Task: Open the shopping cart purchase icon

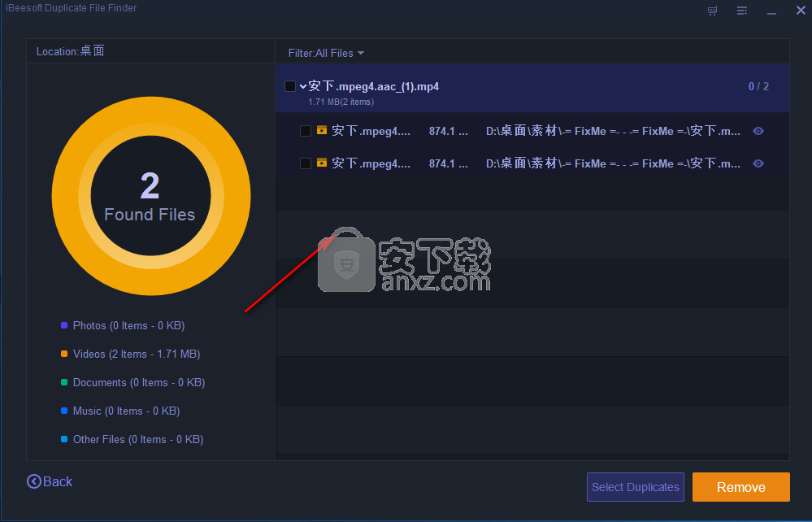Action: tap(713, 11)
